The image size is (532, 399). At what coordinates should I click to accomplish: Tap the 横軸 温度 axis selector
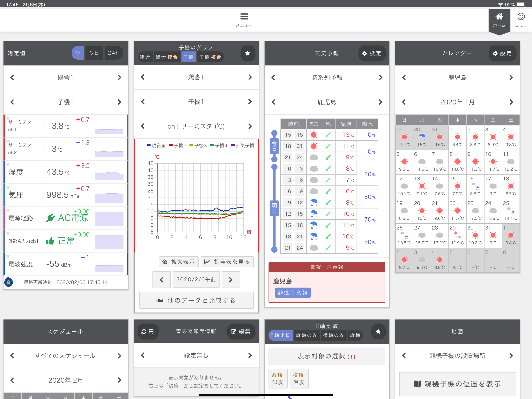(299, 379)
